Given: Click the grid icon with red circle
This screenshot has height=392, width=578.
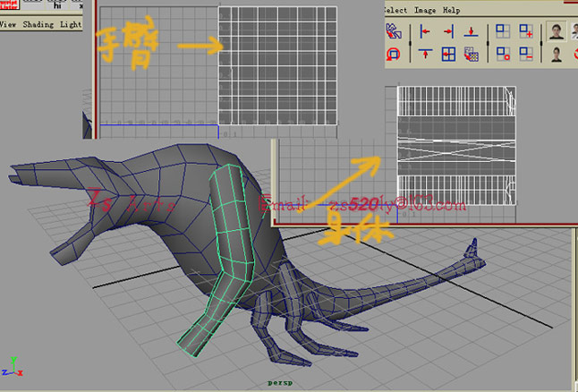Looking at the screenshot, I should (503, 54).
